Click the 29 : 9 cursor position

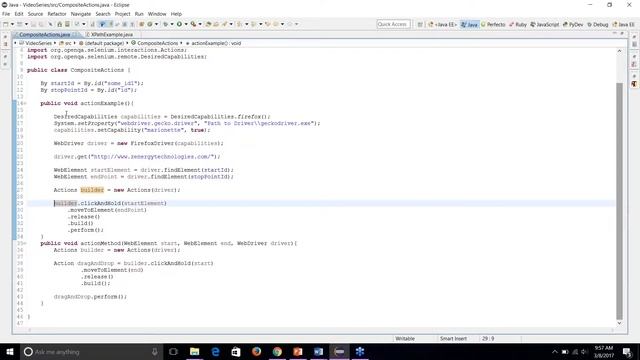488,338
